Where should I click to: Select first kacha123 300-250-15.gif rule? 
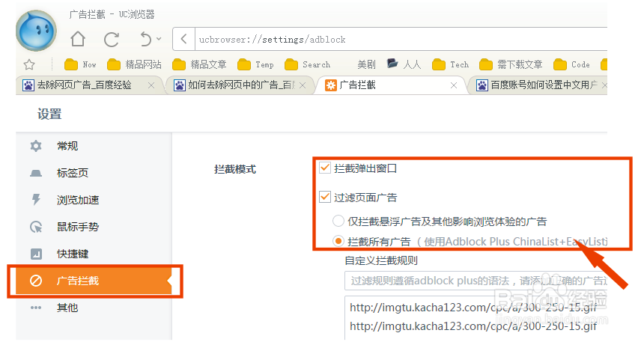473,308
